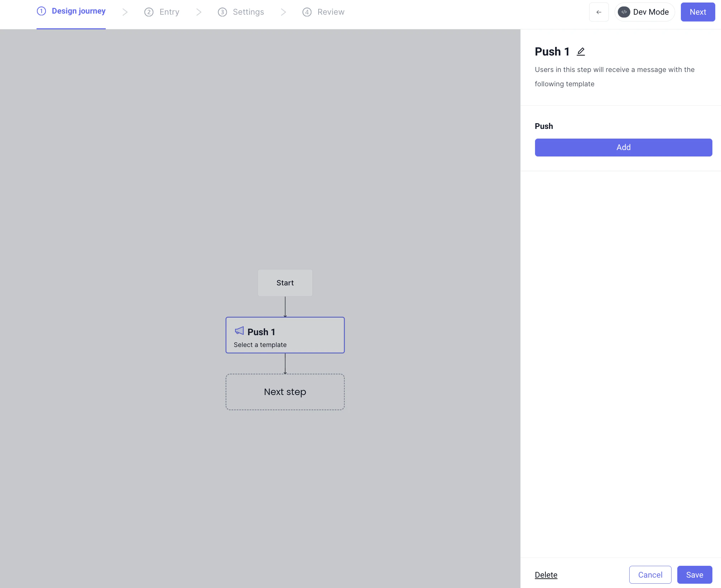The height and width of the screenshot is (588, 721).
Task: Click chevron between Entry and Settings
Action: pos(199,12)
